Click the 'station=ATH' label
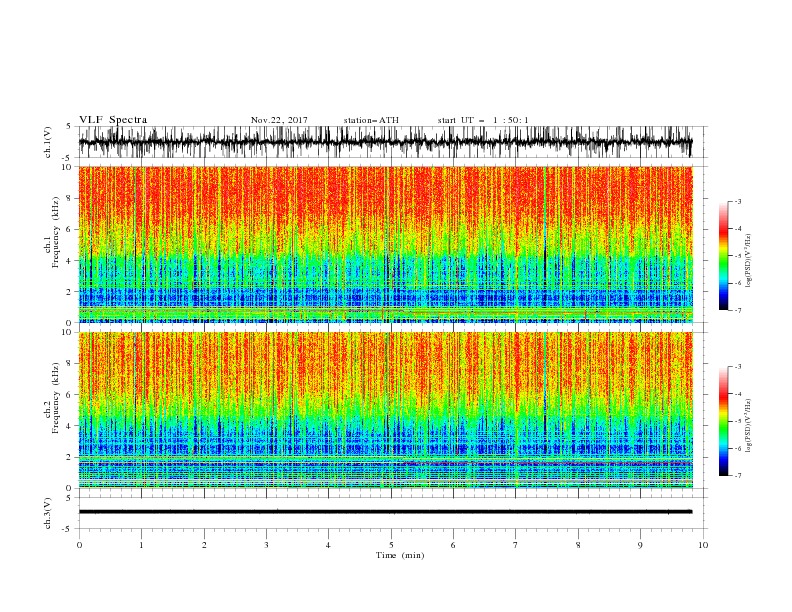The width and height of the screenshot is (792, 612). point(371,120)
